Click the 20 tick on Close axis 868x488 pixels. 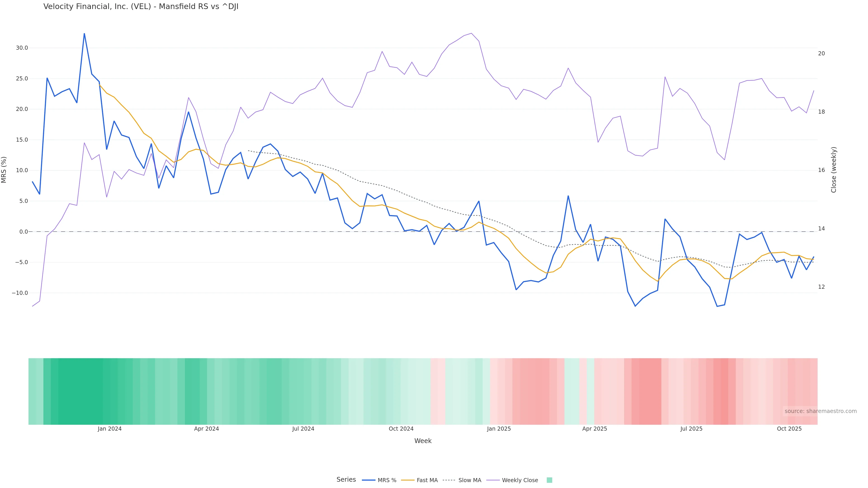(821, 54)
